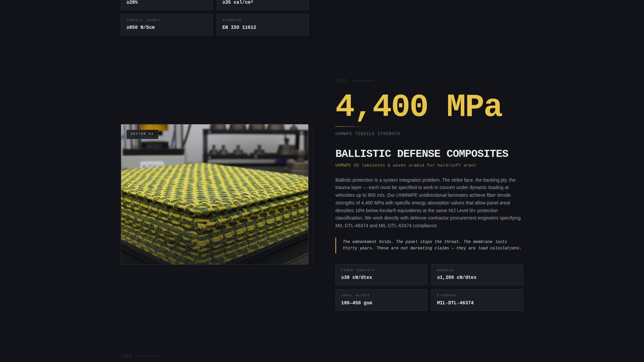Select the [02] section marker
The image size is (644, 362).
point(341,80)
